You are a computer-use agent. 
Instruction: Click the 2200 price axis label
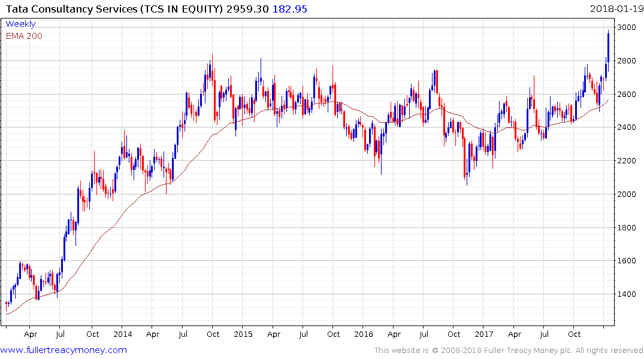(627, 161)
